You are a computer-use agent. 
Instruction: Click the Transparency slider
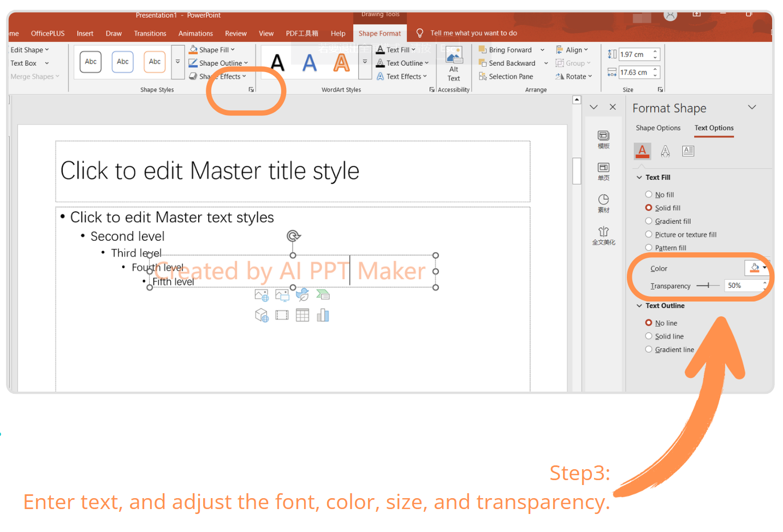pyautogui.click(x=708, y=286)
